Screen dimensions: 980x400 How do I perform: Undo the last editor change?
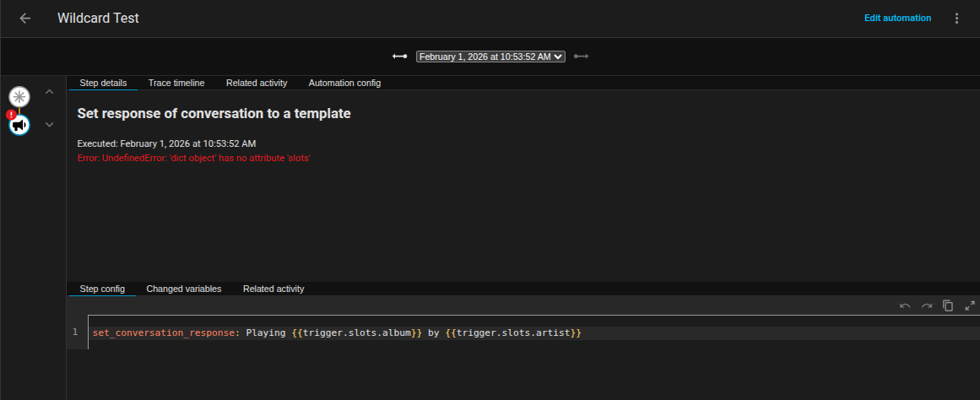[x=905, y=305]
